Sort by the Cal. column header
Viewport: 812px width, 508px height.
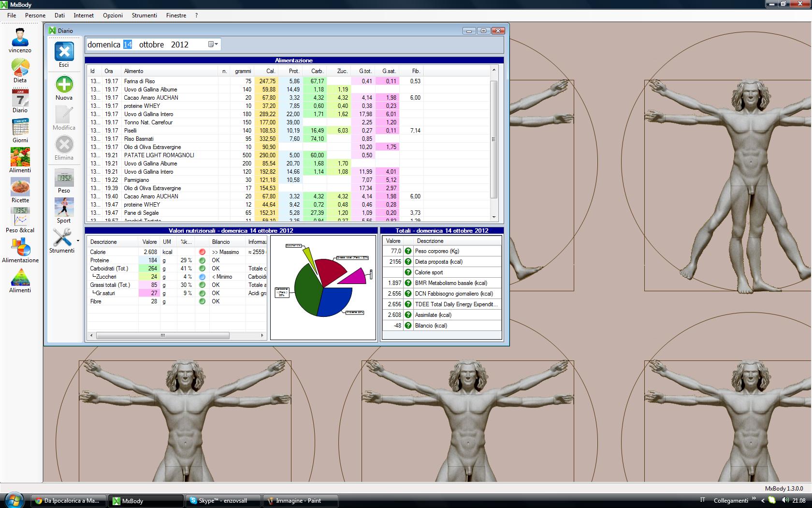click(266, 71)
